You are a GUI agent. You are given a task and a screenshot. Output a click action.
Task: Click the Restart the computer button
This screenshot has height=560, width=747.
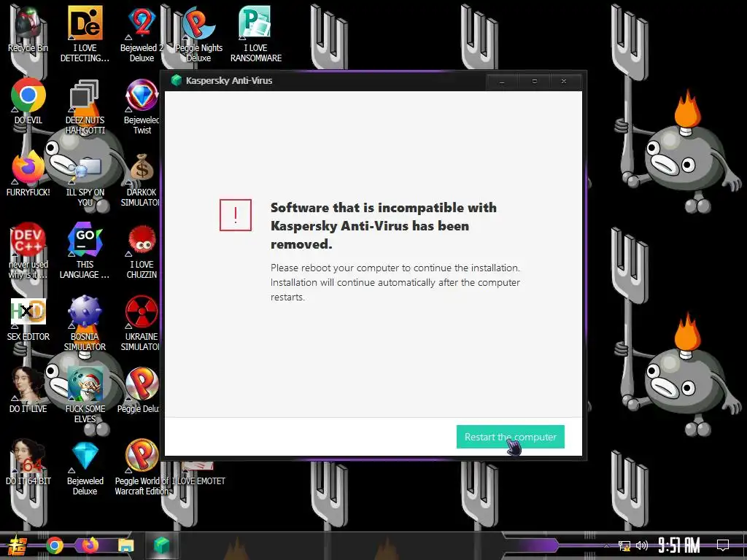pyautogui.click(x=510, y=437)
